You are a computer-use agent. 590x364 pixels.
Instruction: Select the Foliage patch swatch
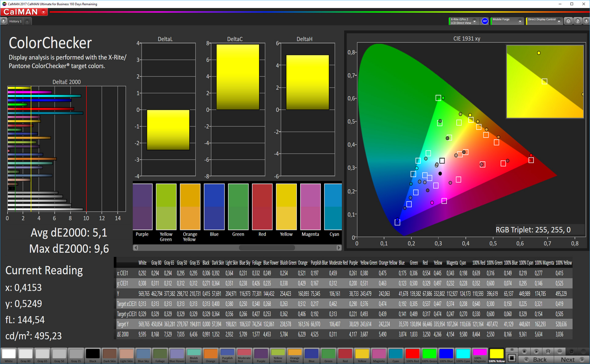[160, 355]
